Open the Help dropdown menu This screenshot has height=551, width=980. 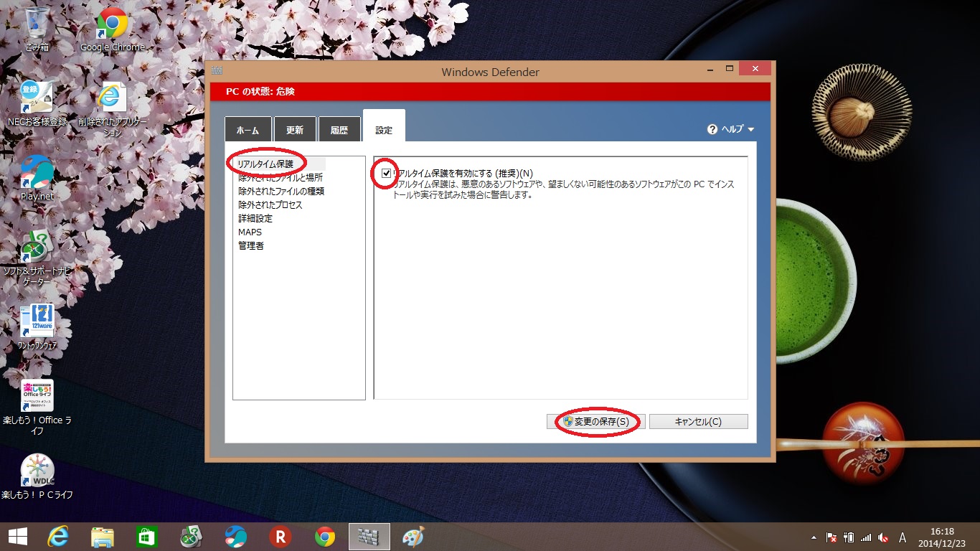click(731, 129)
